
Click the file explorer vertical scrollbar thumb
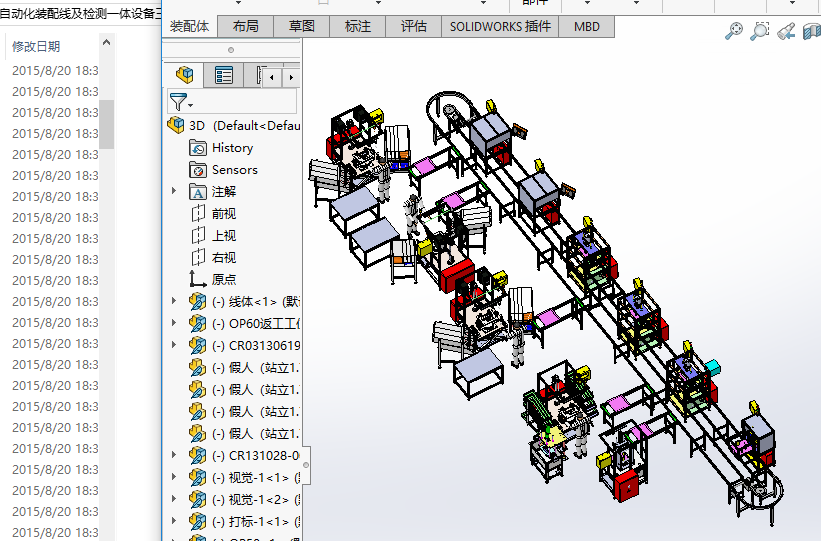(106, 124)
